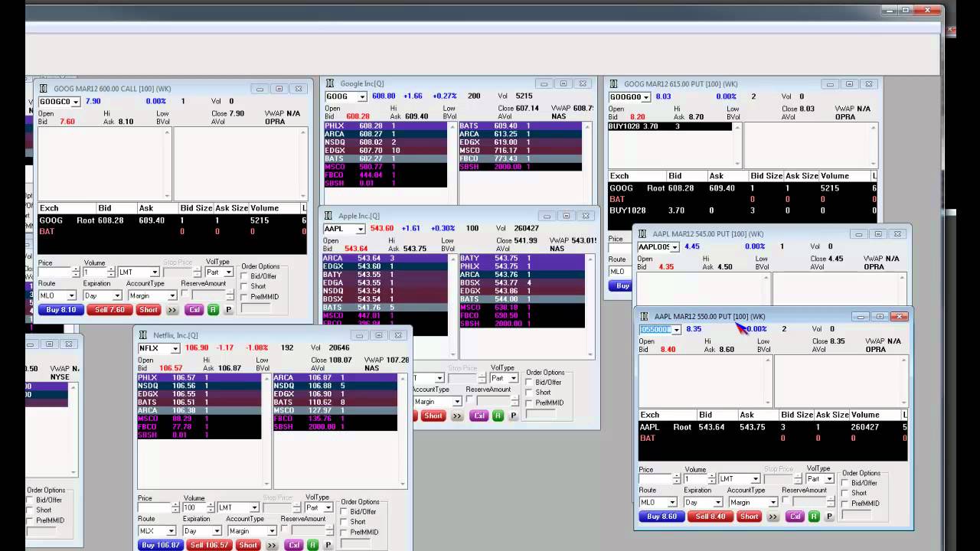Click the Sell 7.60 button
The image size is (980, 551).
(x=109, y=310)
